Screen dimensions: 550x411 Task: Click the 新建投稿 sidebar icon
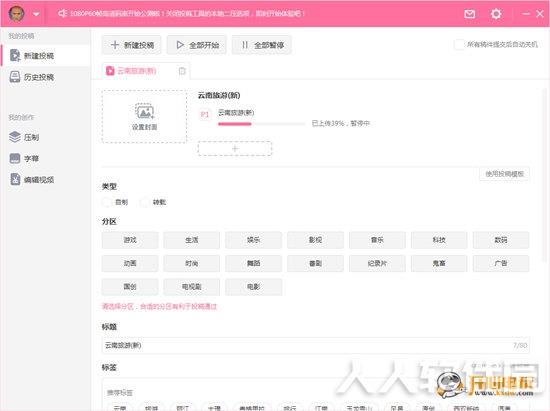pyautogui.click(x=15, y=55)
